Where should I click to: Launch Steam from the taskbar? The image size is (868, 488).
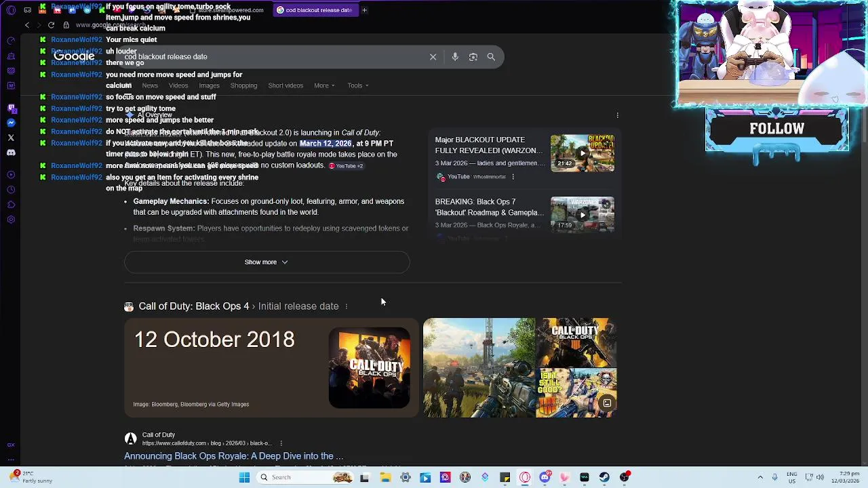point(604,477)
